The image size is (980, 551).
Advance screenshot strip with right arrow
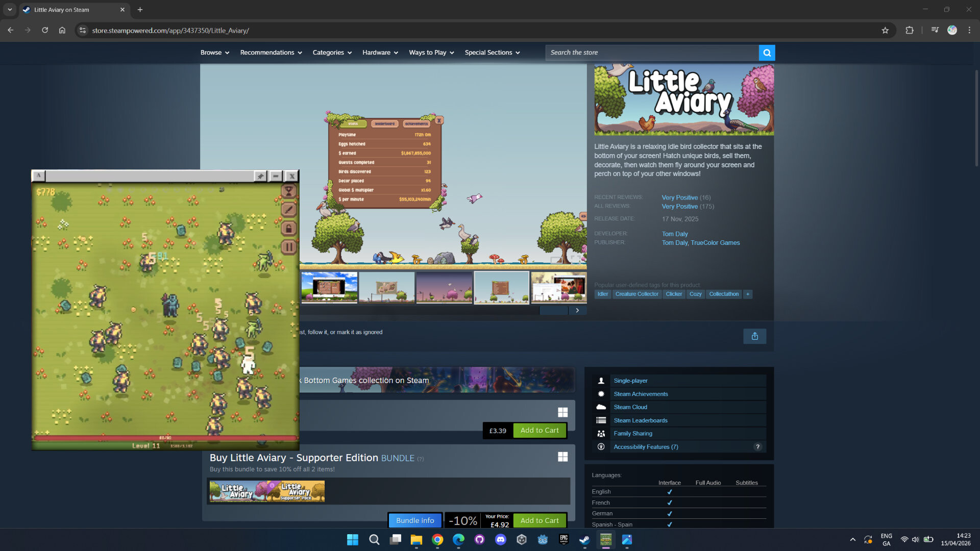pos(577,310)
